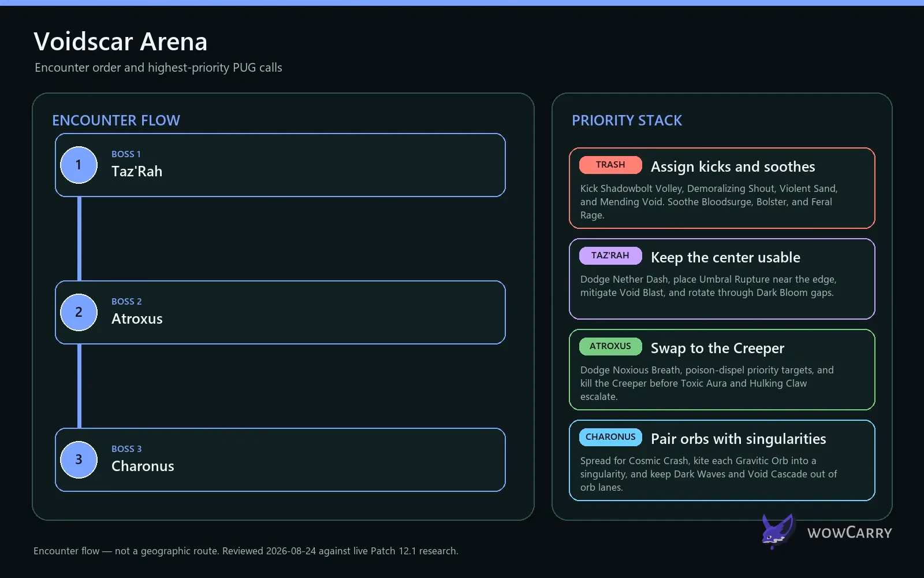Click 'Keep the center usable' heading
The height and width of the screenshot is (578, 924).
[x=725, y=257]
